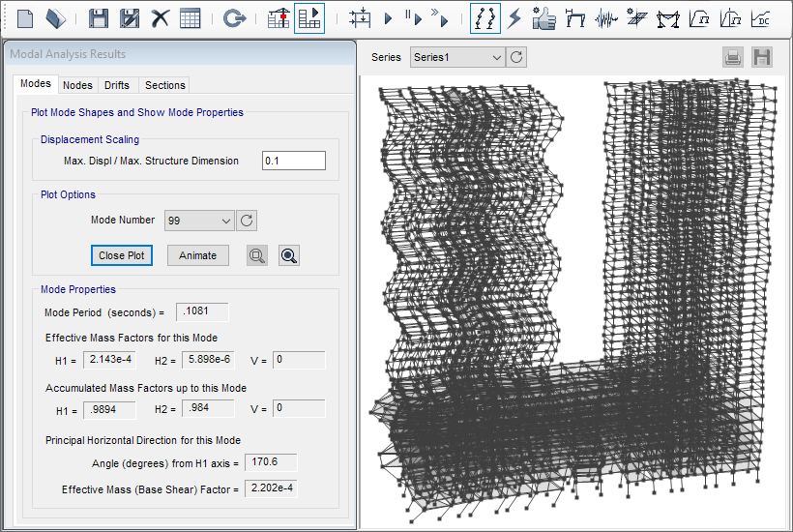The height and width of the screenshot is (532, 793).
Task: Open the Sections tab
Action: (164, 85)
